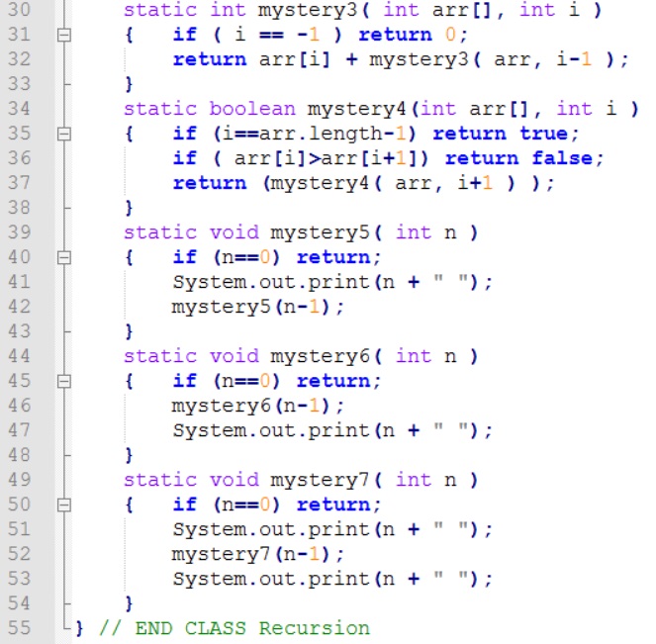Viewport: 656px width, 644px height.
Task: Collapse the mystery5 fold at line 40
Action: tap(64, 257)
